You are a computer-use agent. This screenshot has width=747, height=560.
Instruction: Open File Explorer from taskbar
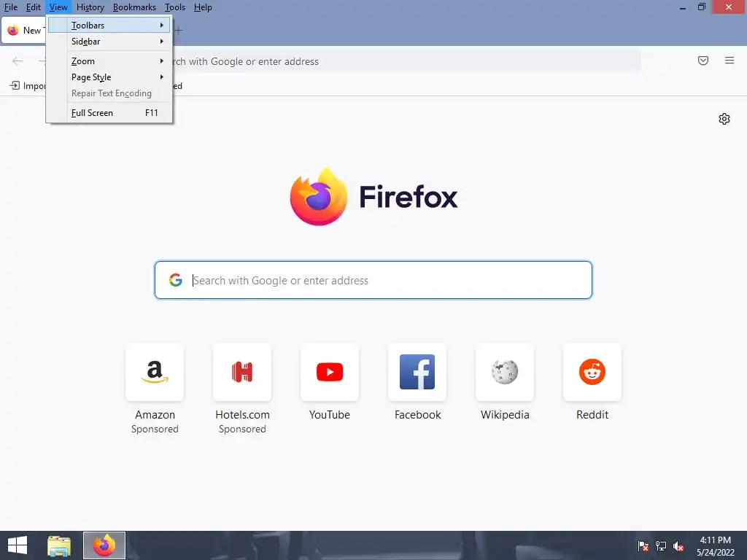click(x=59, y=545)
